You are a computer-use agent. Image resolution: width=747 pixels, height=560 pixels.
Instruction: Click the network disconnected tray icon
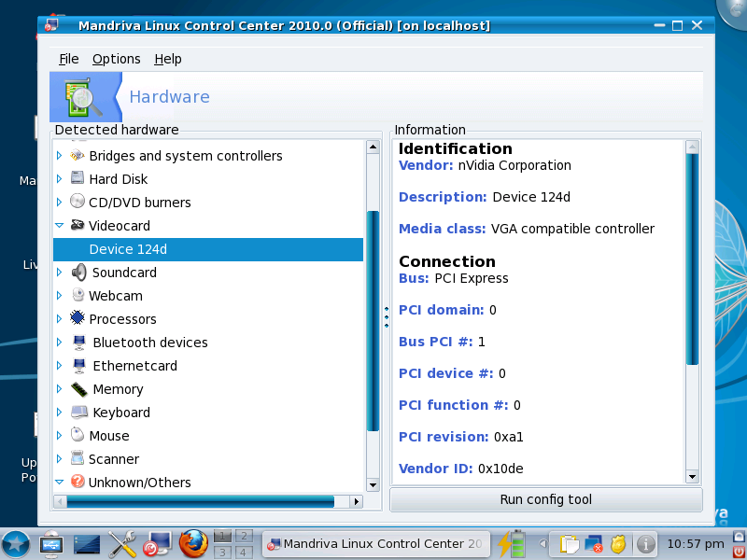tap(594, 544)
